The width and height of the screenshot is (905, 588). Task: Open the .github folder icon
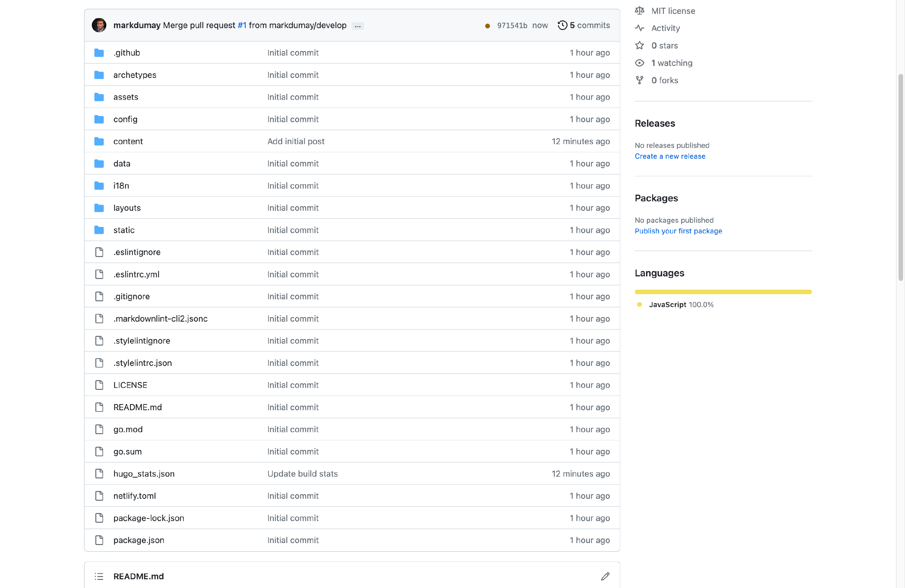[x=99, y=53]
